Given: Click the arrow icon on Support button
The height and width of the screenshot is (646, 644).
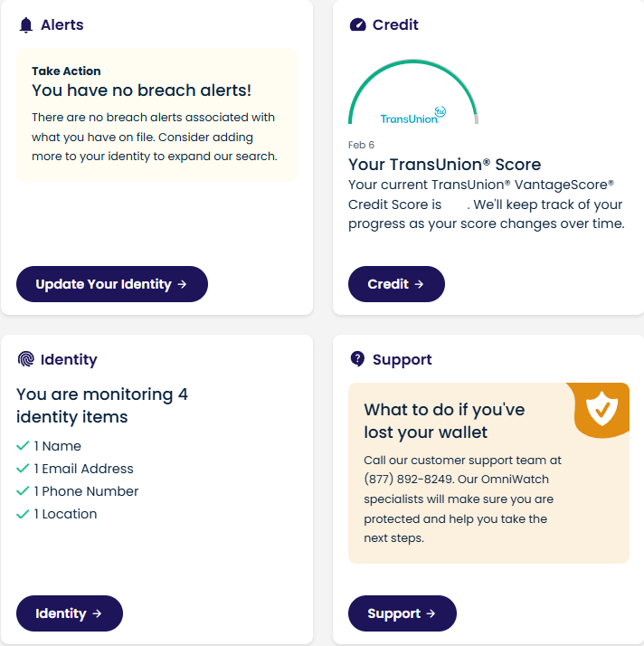Looking at the screenshot, I should pyautogui.click(x=431, y=613).
